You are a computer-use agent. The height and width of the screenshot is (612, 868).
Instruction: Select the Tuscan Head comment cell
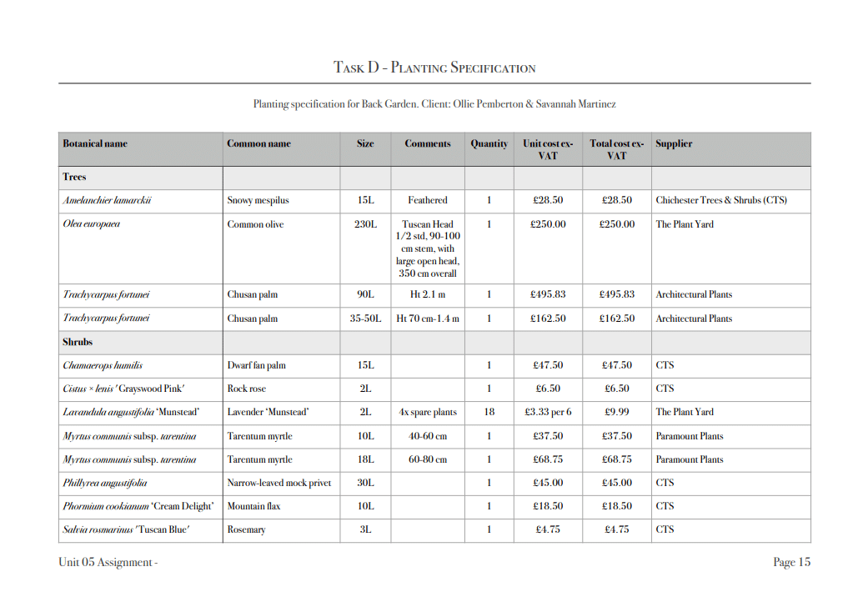(427, 248)
